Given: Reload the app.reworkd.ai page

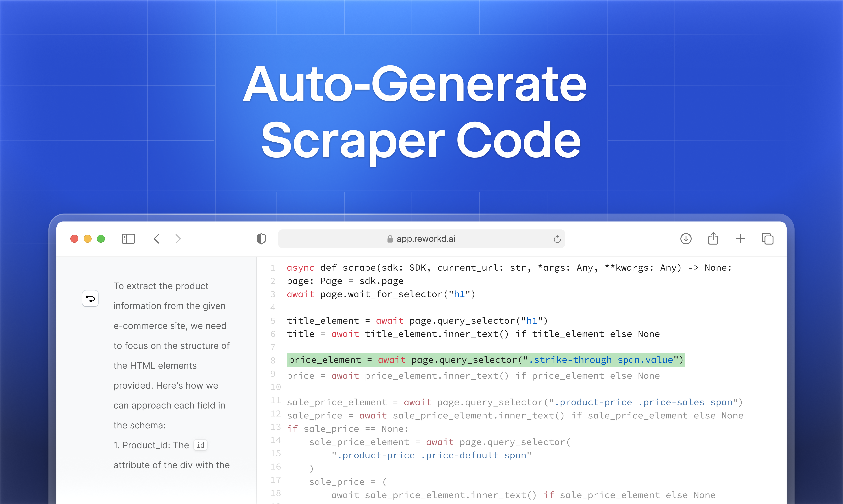Looking at the screenshot, I should (557, 239).
